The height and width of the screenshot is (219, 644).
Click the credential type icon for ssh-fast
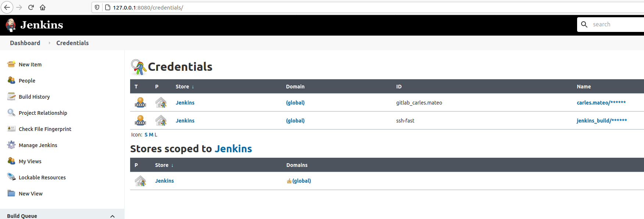coord(140,120)
